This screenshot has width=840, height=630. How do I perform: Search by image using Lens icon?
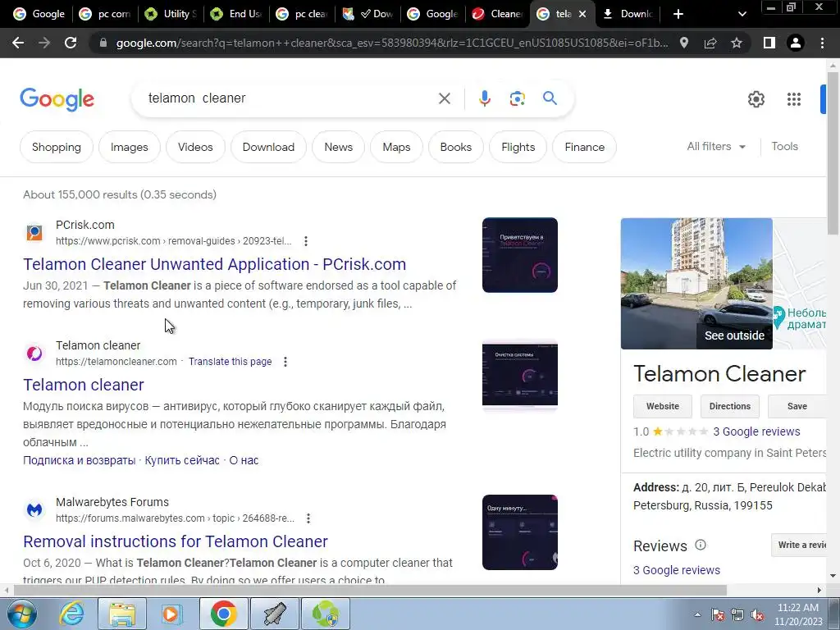click(x=517, y=98)
